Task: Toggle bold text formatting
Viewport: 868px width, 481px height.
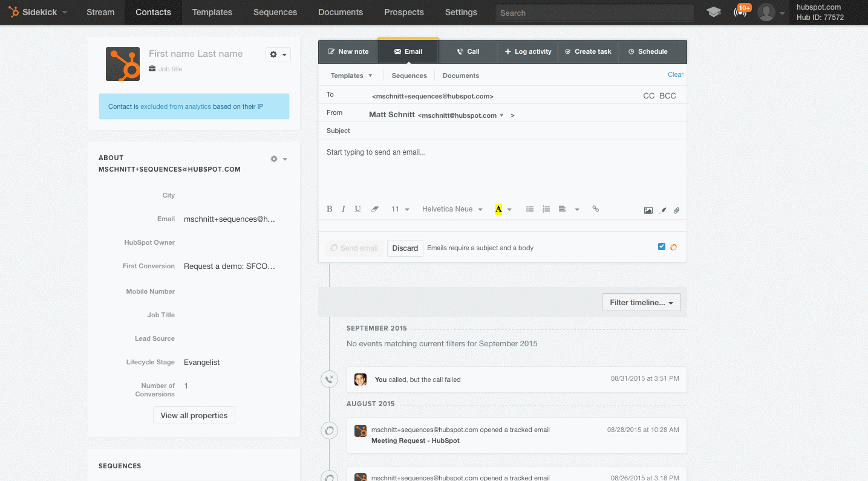Action: (x=330, y=209)
